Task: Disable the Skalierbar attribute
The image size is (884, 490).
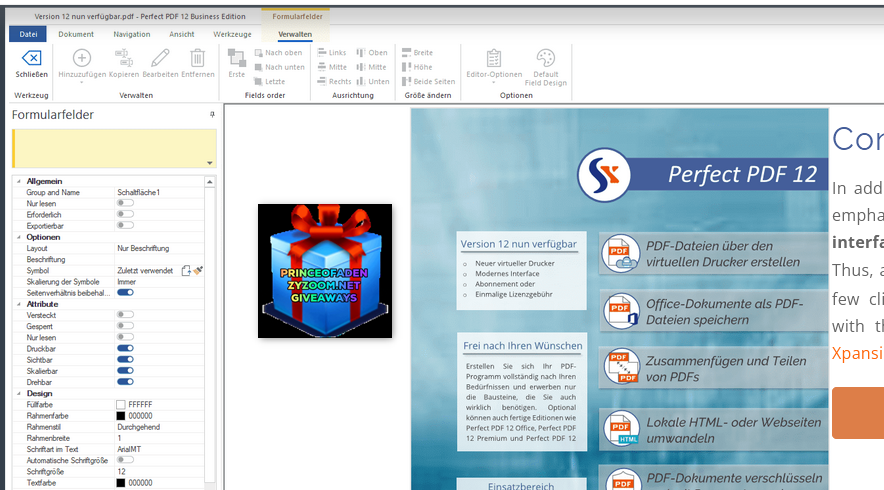Action: pyautogui.click(x=125, y=370)
